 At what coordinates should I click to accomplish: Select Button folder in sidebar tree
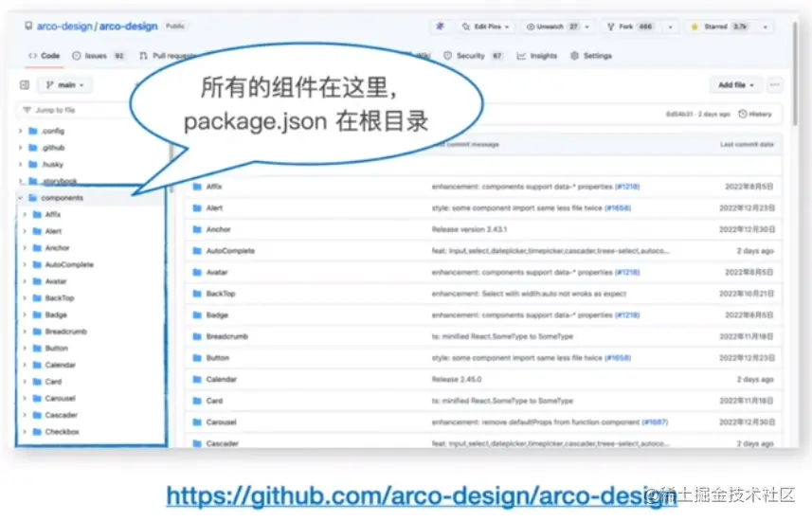(x=56, y=348)
